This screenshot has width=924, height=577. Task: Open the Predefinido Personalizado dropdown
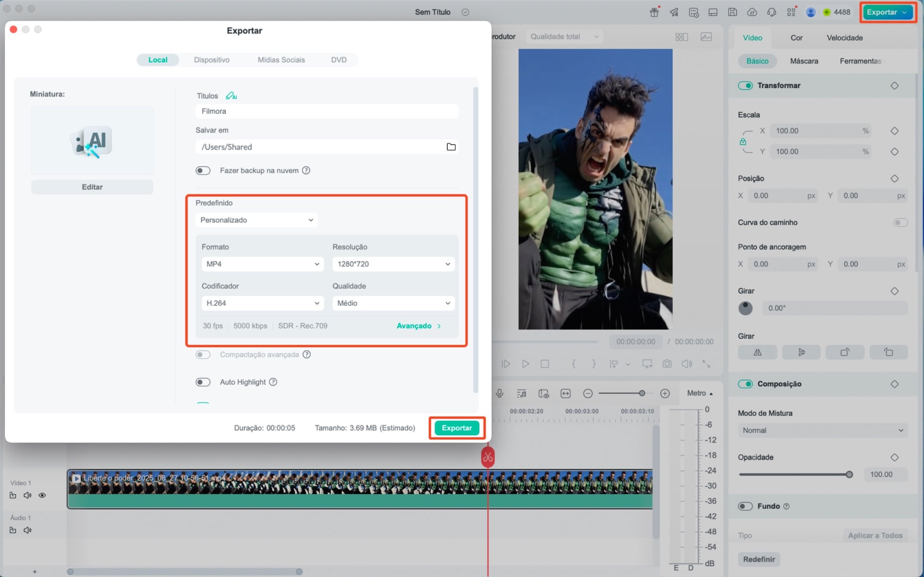[x=257, y=220]
